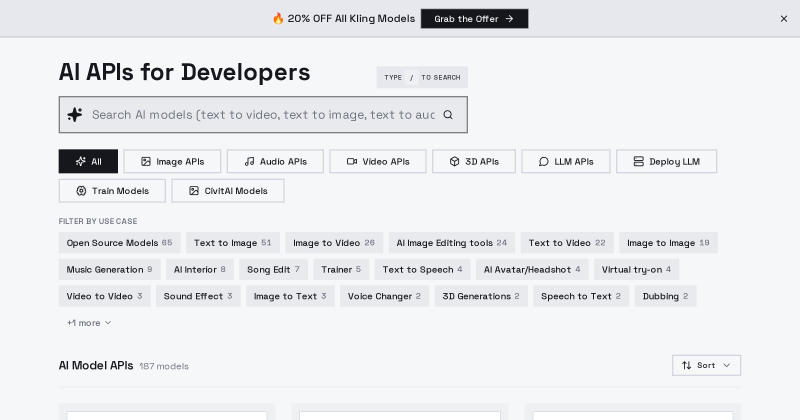Screen dimensions: 800x420
Task: Click the Grab the Offer button
Action: point(474,19)
